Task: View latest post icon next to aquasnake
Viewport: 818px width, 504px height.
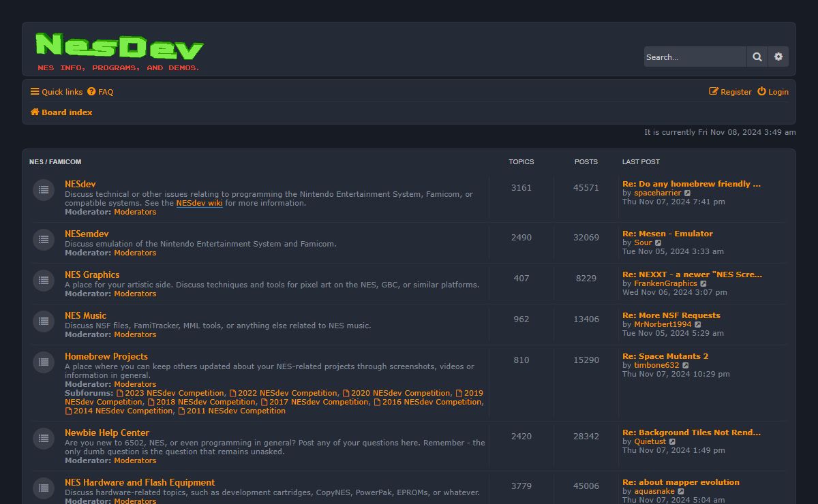Action: [680, 492]
